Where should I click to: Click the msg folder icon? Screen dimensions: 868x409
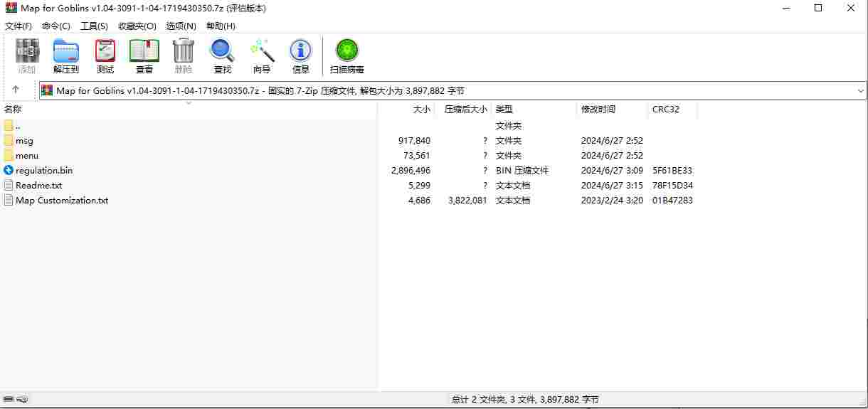click(x=9, y=140)
